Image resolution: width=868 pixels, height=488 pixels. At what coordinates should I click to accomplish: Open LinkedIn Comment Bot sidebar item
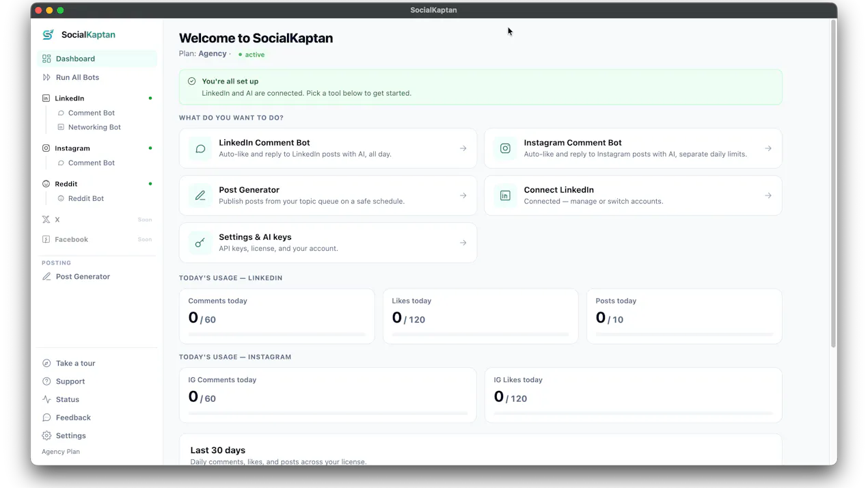(92, 113)
